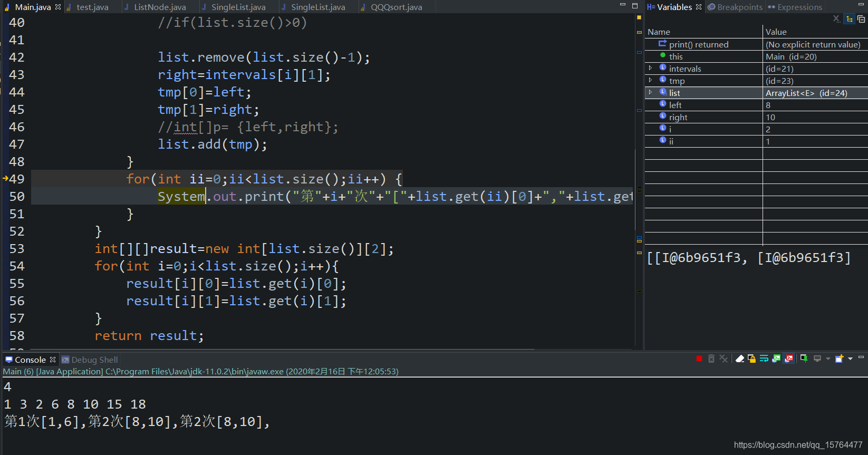
Task: Select the 'right' variable row
Action: coord(756,117)
